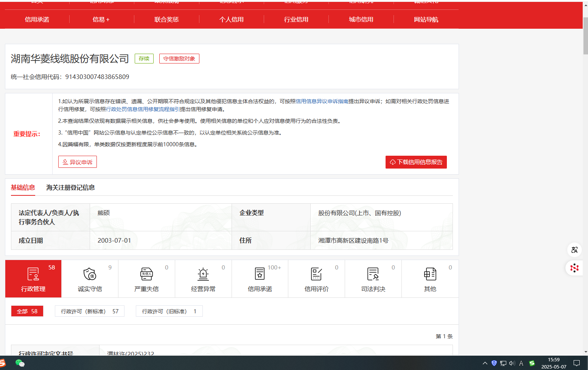588x370 pixels.
Task: Open the 信用信息异议申诉指南 link
Action: (x=322, y=101)
